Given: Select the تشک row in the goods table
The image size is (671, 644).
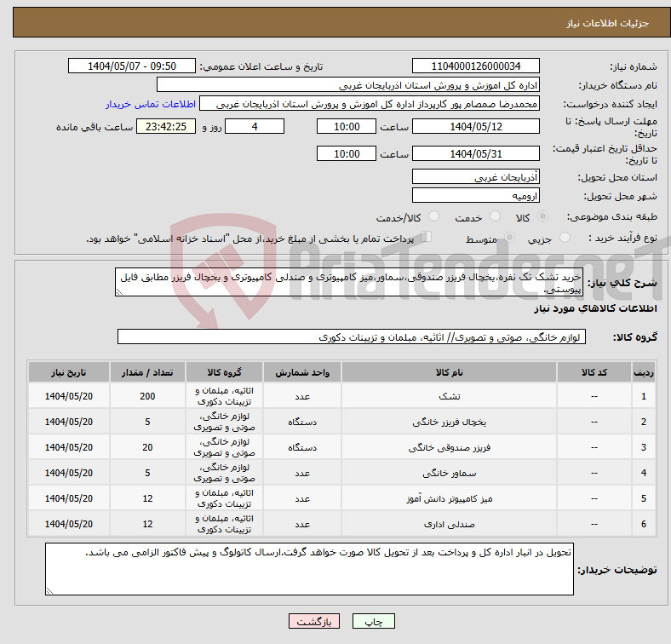Looking at the screenshot, I should click(x=448, y=396).
